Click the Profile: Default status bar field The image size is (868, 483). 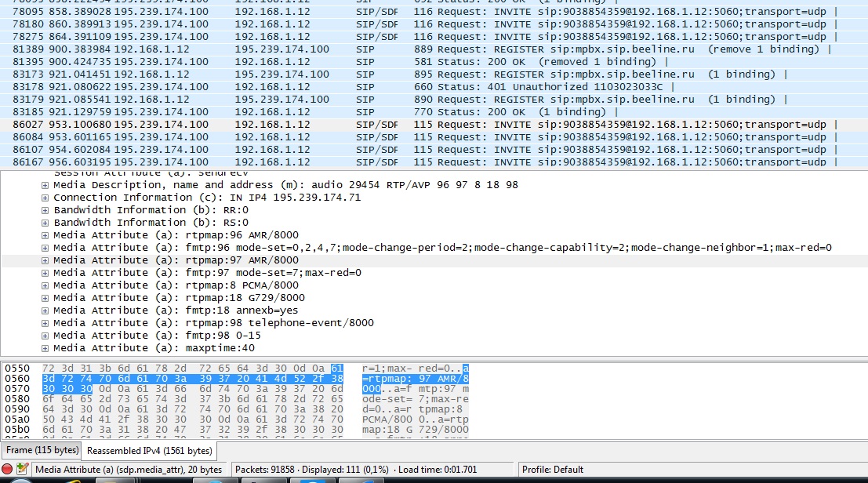click(553, 469)
